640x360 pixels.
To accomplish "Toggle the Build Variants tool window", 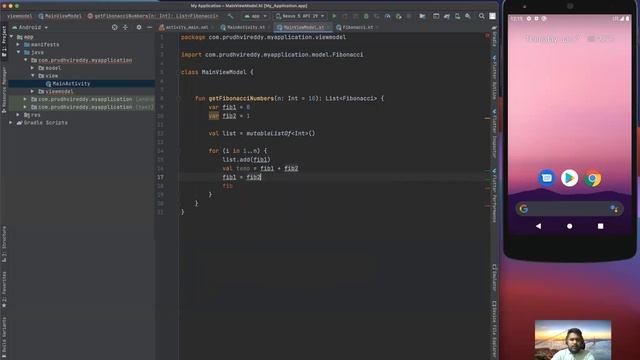I will (4, 338).
